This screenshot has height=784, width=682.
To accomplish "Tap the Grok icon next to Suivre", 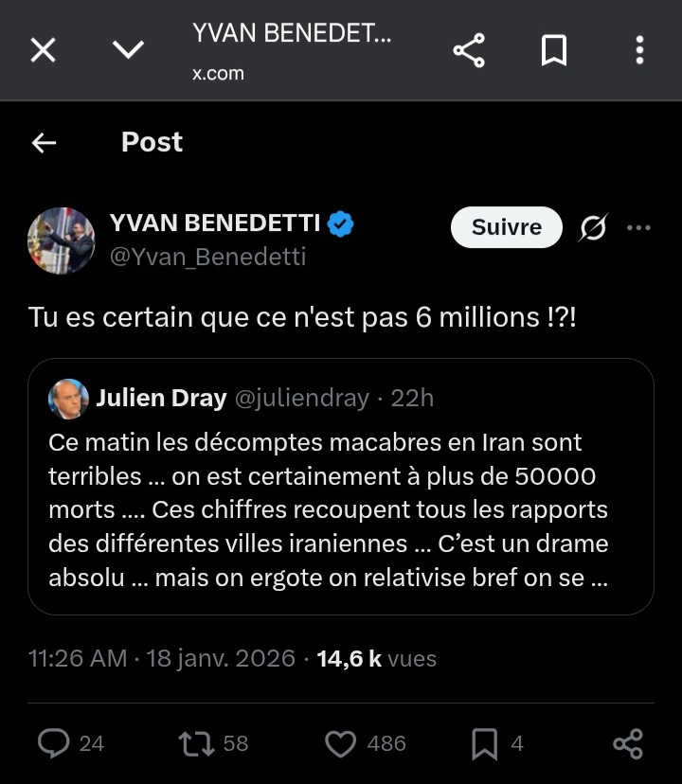I will coord(593,227).
